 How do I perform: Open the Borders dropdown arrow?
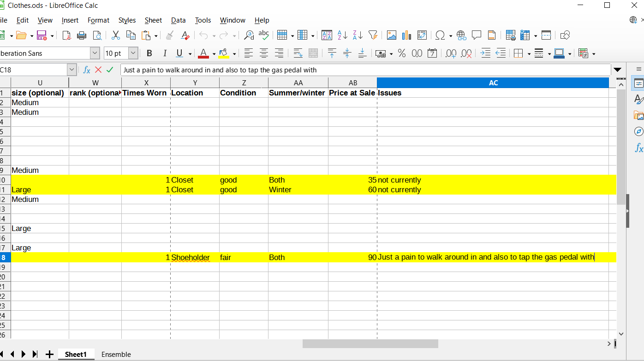tap(529, 54)
